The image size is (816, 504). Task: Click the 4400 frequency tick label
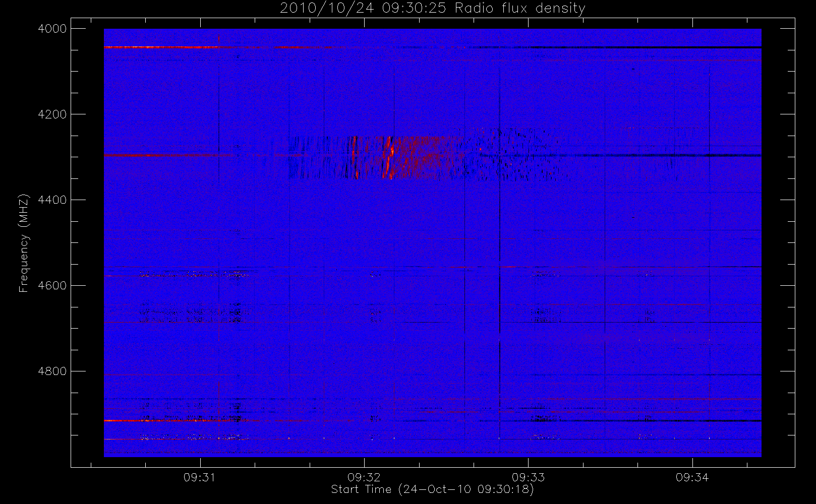(x=52, y=200)
